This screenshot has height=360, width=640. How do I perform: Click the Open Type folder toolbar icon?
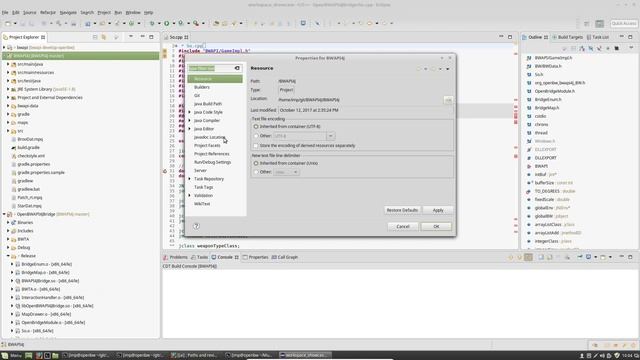(216, 24)
